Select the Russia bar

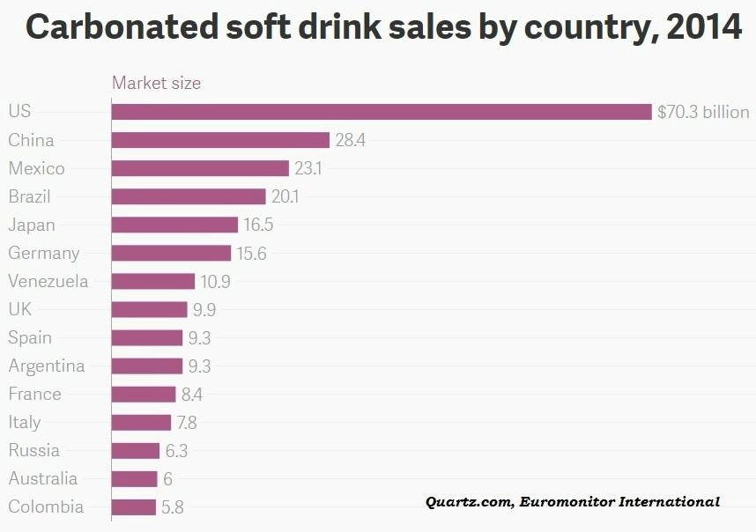click(x=136, y=451)
